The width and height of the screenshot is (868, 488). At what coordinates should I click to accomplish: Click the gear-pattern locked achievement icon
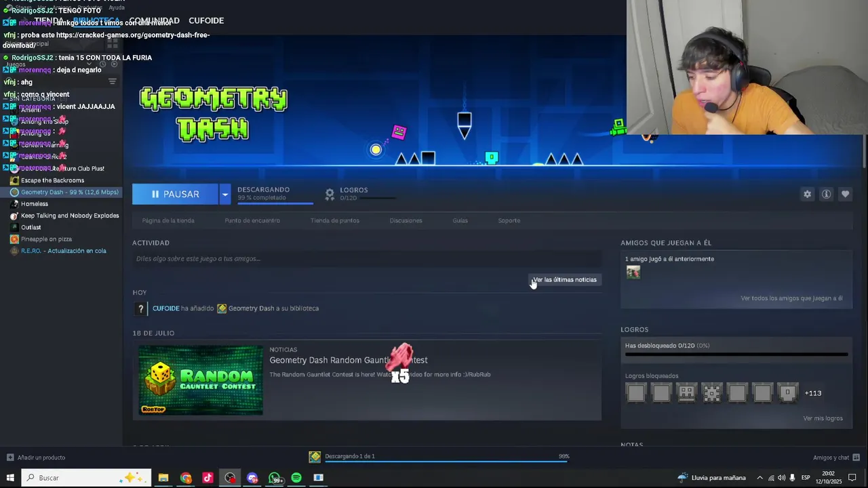(x=712, y=392)
